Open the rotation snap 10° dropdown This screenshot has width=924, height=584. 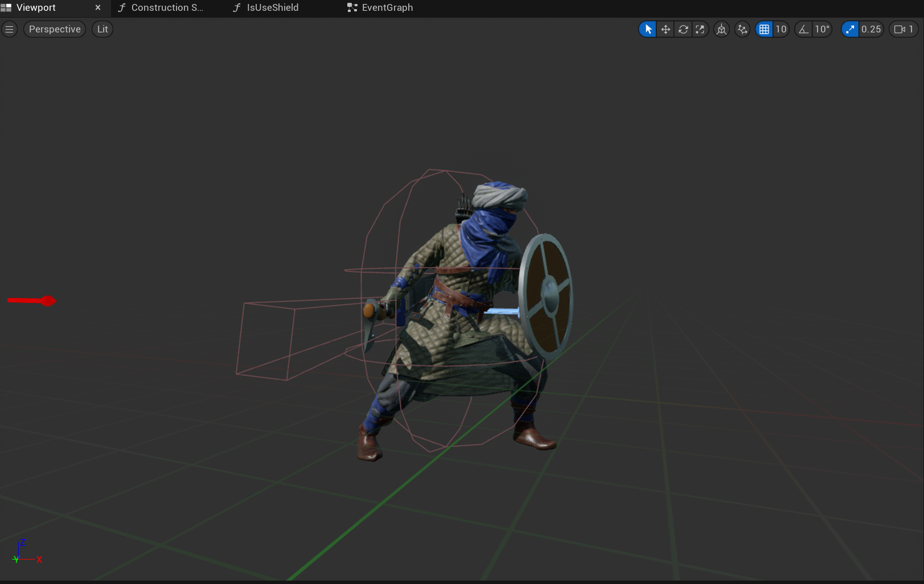(822, 29)
